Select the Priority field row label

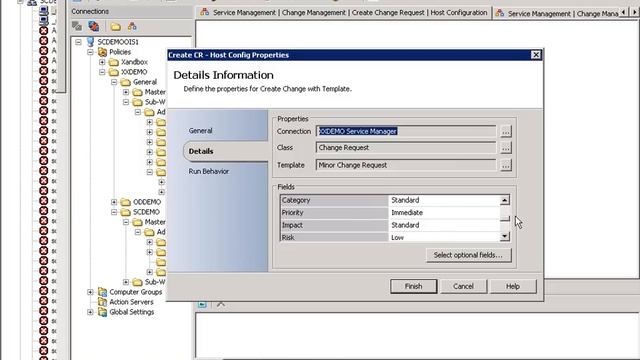334,213
